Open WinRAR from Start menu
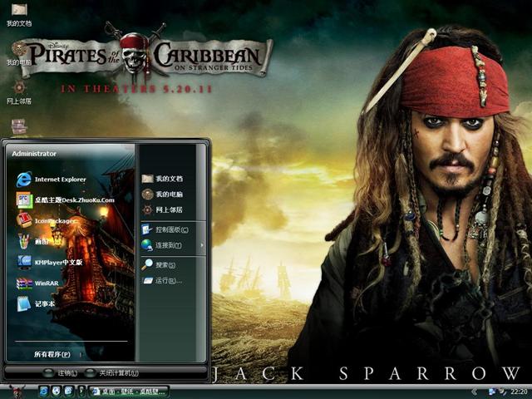The width and height of the screenshot is (532, 399). click(37, 283)
